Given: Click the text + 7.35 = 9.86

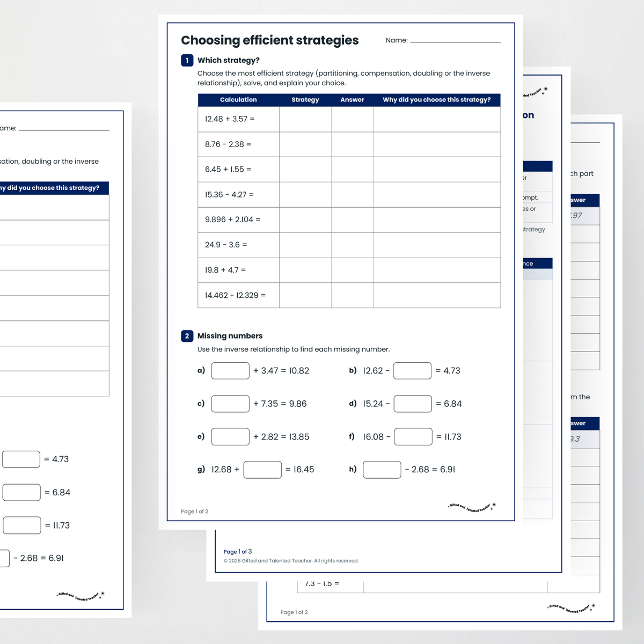Looking at the screenshot, I should (280, 404).
